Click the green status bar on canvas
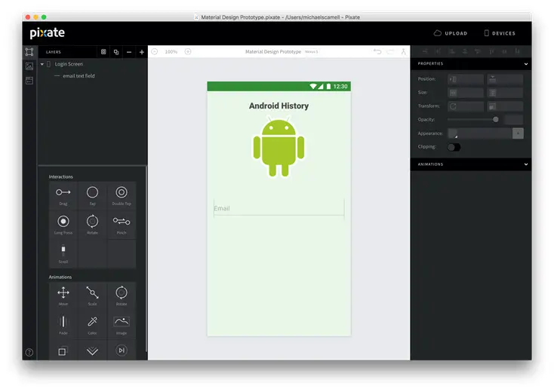The width and height of the screenshot is (554, 392). coord(279,87)
